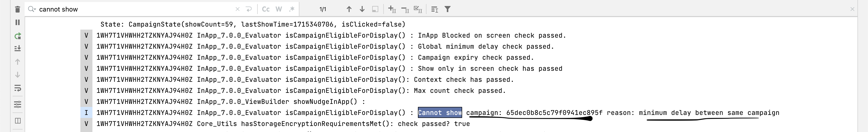Jump to next occurrence with down arrow
Viewport: 868px width, 132px height.
[x=362, y=9]
